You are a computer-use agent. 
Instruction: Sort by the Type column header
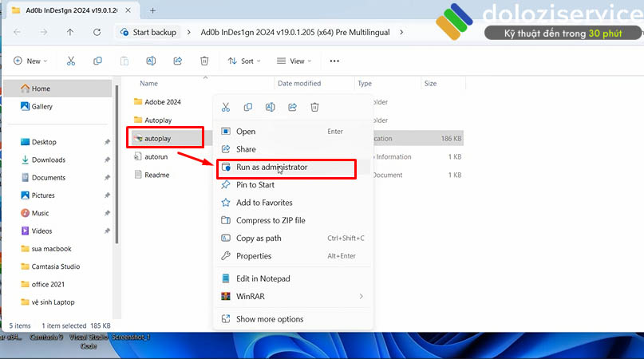[365, 84]
